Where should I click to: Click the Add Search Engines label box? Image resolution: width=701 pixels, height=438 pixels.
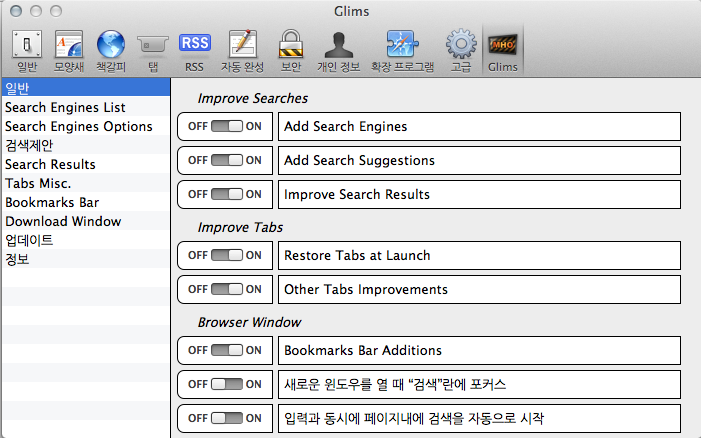(x=479, y=126)
